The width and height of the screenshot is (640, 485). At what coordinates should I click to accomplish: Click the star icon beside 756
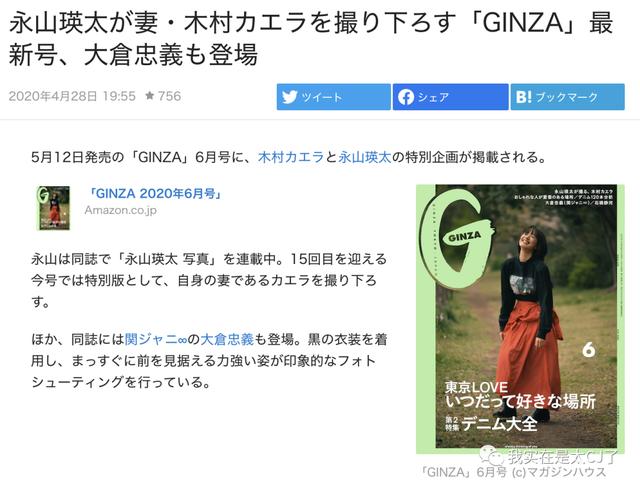149,96
